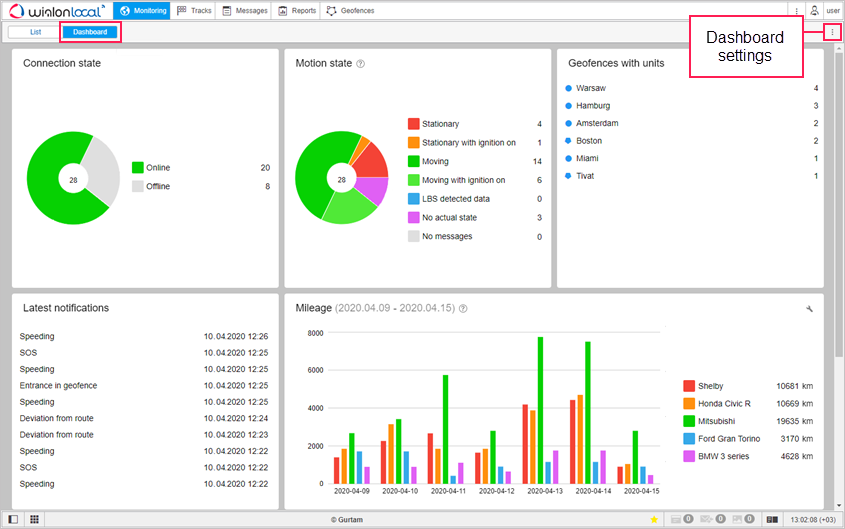Open the dashboard settings three-dot menu

[x=832, y=32]
